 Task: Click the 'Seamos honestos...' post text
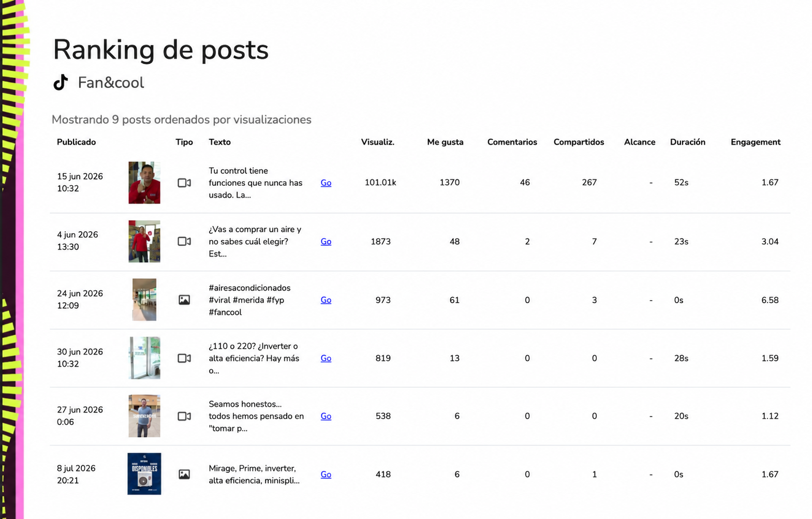click(256, 416)
